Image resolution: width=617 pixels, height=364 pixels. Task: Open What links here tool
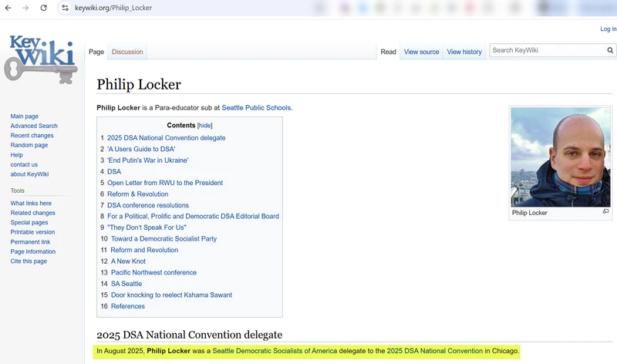click(x=31, y=203)
